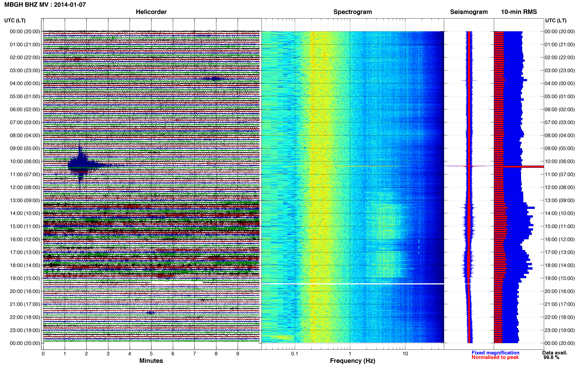Click the title 'MBGH BHZ MV : 2014-01-07'

(45, 5)
